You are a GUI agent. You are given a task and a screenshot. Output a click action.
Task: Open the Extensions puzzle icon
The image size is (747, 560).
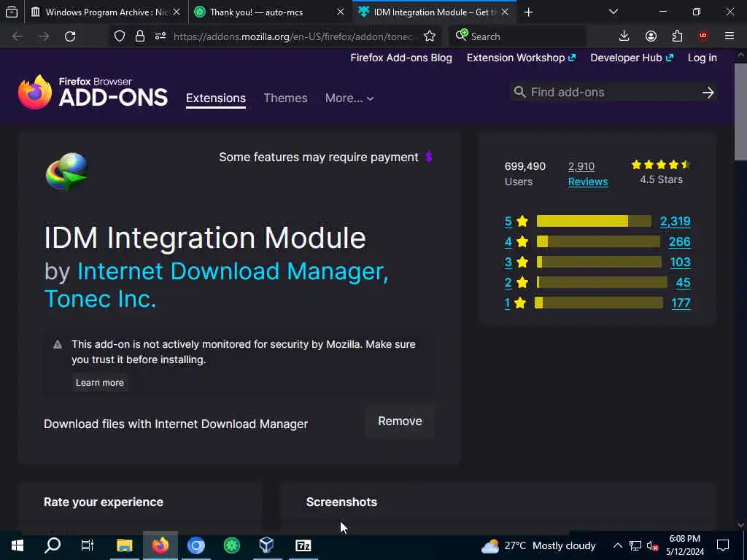point(677,36)
